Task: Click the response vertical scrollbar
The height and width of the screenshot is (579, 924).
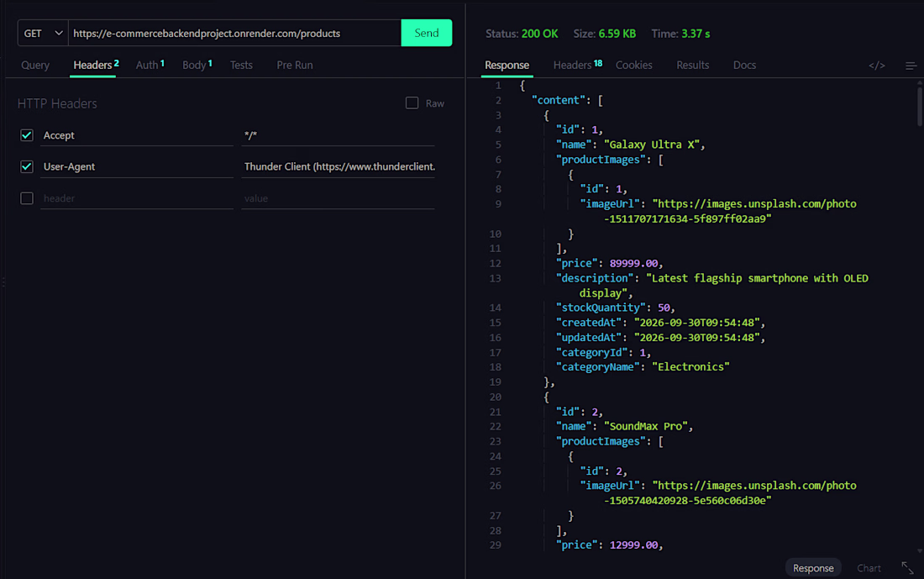Action: pyautogui.click(x=919, y=107)
